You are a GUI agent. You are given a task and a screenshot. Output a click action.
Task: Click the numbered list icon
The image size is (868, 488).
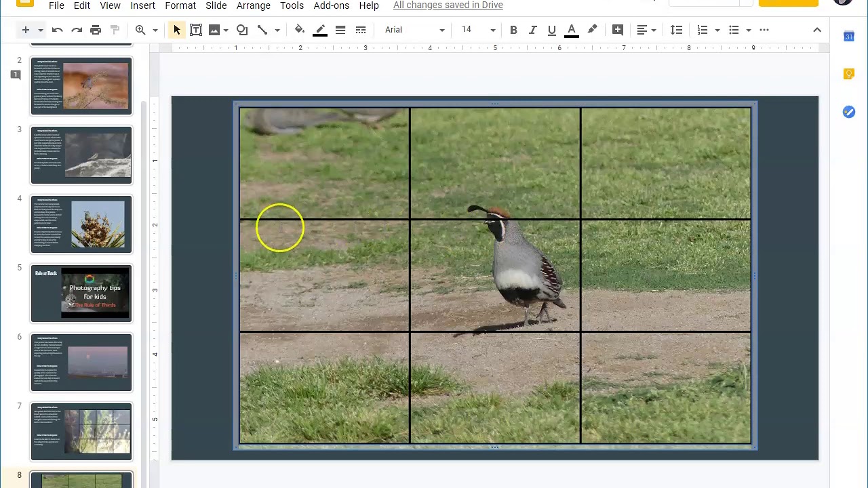(x=703, y=30)
